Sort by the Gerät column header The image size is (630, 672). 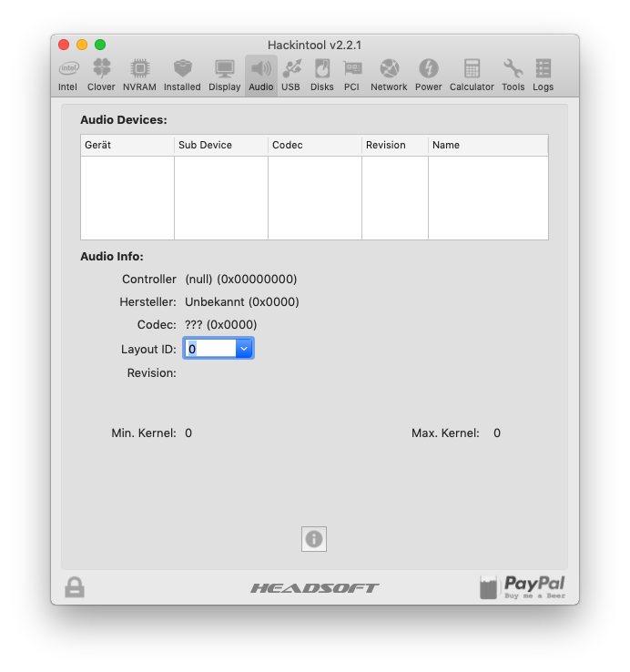coord(127,146)
